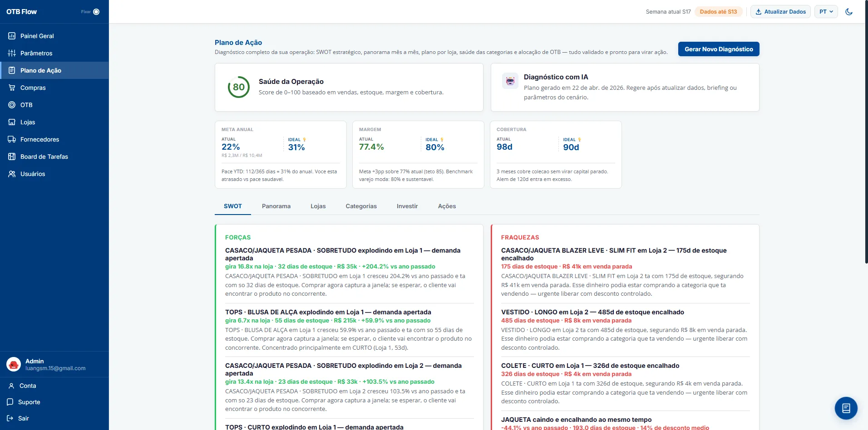The height and width of the screenshot is (430, 868).
Task: Click the Cobertura ideal lightbulb icon
Action: (x=579, y=140)
